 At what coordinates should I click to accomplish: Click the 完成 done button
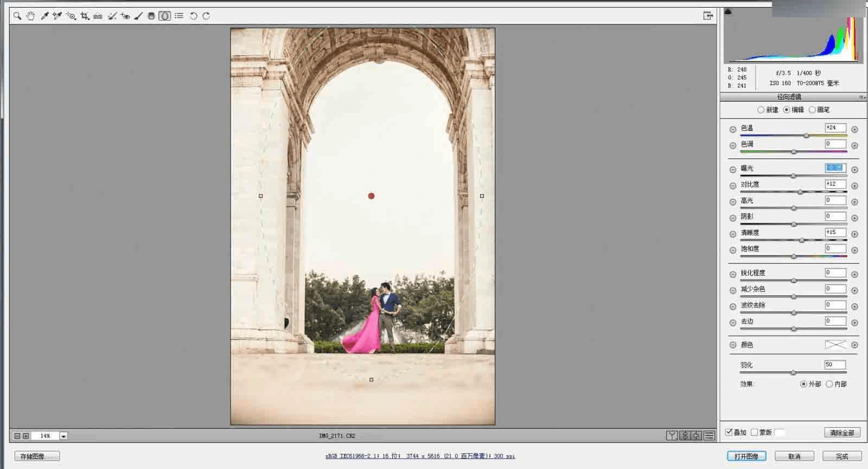(842, 457)
